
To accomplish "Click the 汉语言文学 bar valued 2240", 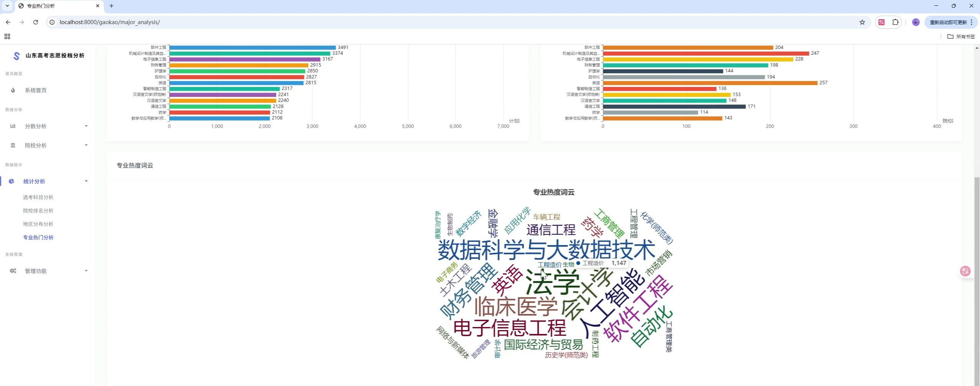I will coord(223,101).
